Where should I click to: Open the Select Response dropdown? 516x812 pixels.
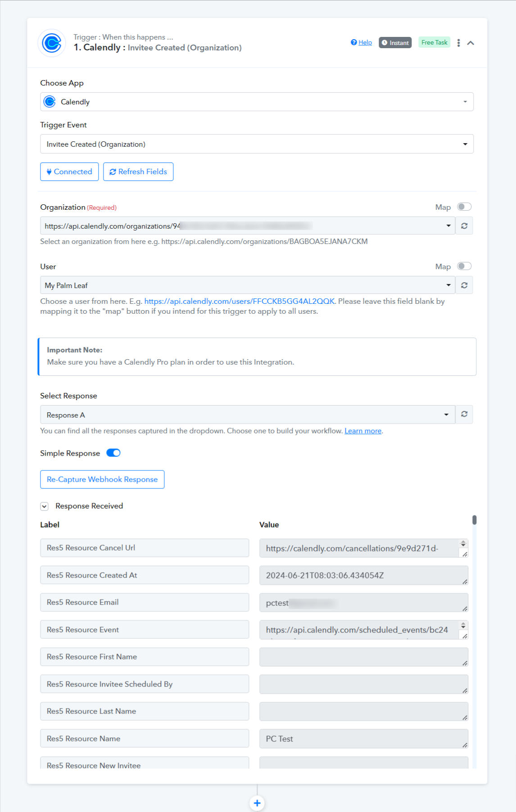pos(248,415)
